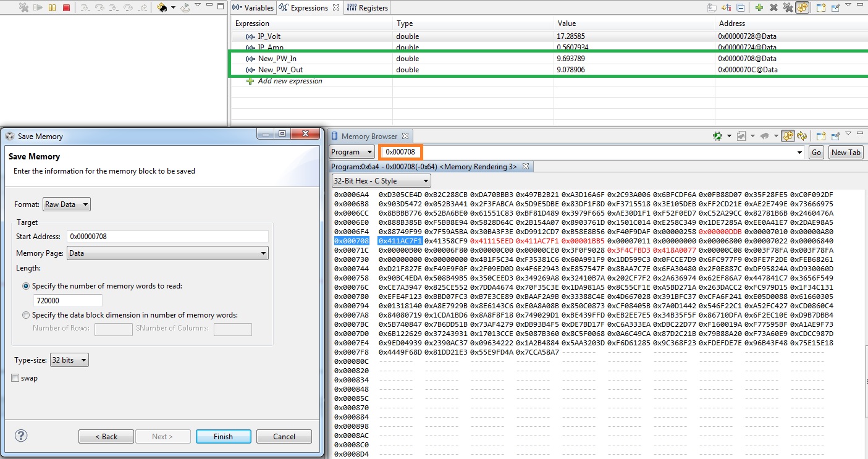This screenshot has height=459, width=868.
Task: Click the Restart debug icon
Action: tap(185, 8)
